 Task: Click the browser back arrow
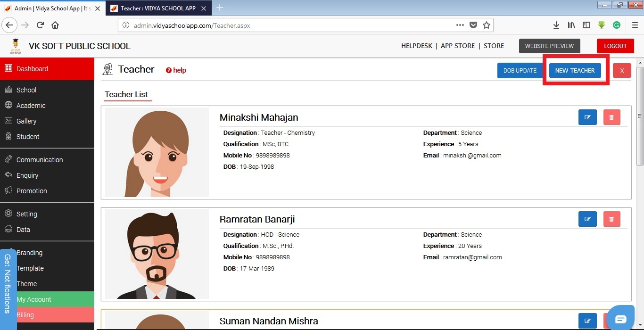pos(9,25)
